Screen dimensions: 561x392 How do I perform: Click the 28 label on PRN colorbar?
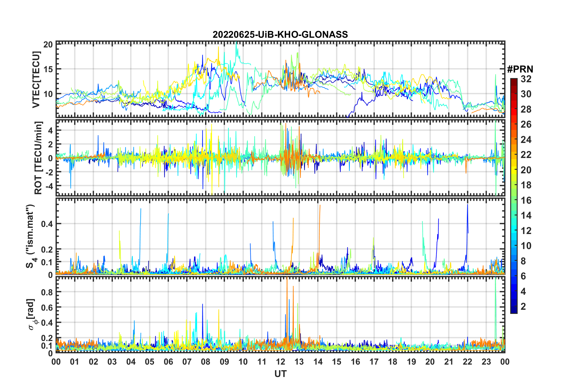526,109
